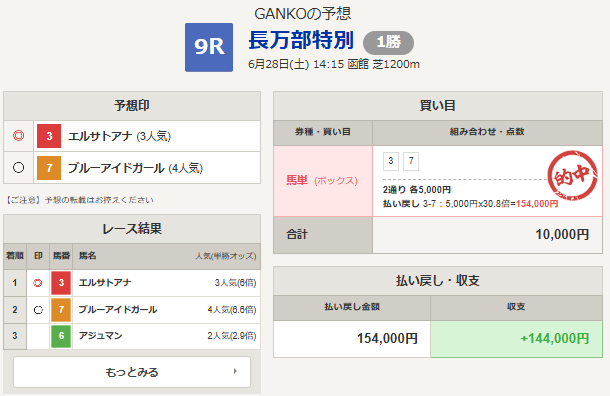This screenshot has height=396, width=610.
Task: Click the 払い戻し・収支 section header
Action: coord(438,280)
